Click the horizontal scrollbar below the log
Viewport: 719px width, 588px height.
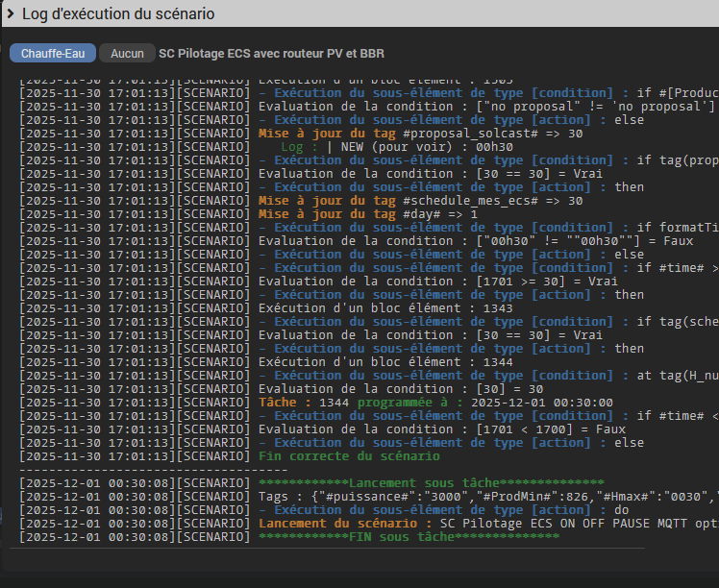pyautogui.click(x=327, y=550)
